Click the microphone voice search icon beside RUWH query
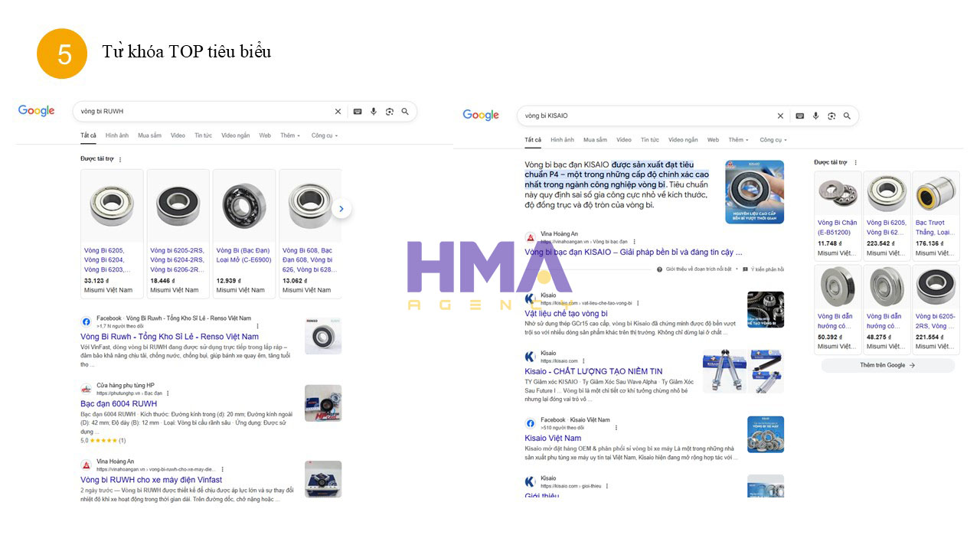Image resolution: width=980 pixels, height=551 pixels. pos(374,111)
